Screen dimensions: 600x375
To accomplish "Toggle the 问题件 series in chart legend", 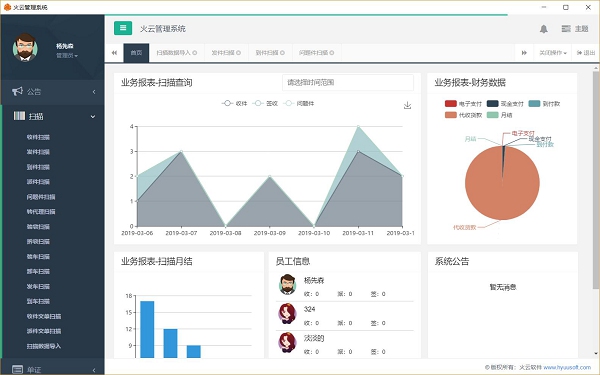I will pyautogui.click(x=299, y=103).
